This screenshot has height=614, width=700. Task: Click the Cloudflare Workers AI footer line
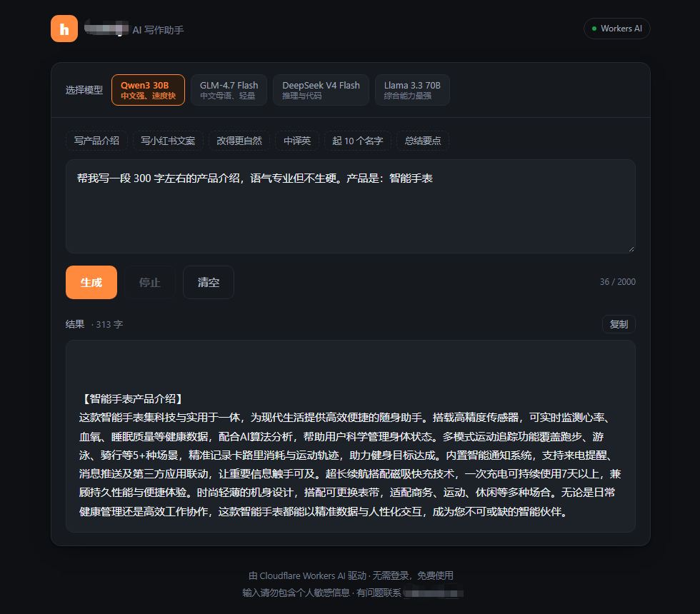tap(351, 575)
